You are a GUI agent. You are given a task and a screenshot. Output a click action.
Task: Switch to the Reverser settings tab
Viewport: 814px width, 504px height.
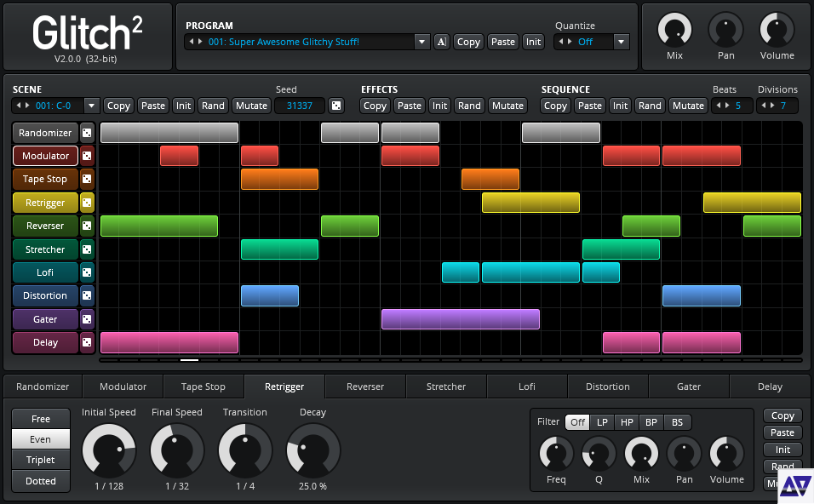tap(365, 387)
